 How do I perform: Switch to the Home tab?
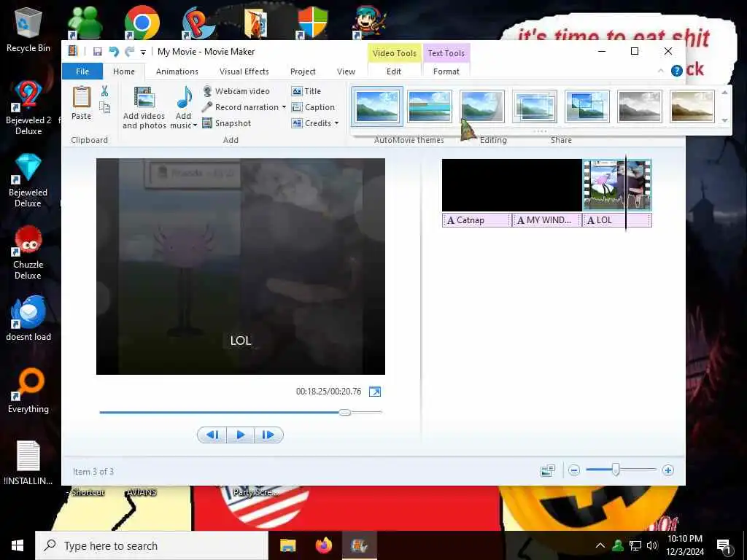(x=124, y=71)
